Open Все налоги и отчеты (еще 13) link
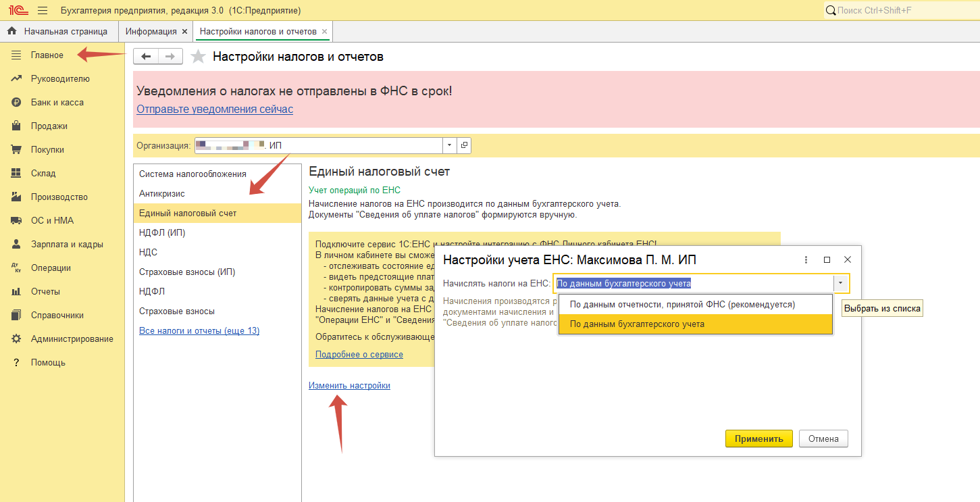Image resolution: width=980 pixels, height=502 pixels. tap(199, 330)
